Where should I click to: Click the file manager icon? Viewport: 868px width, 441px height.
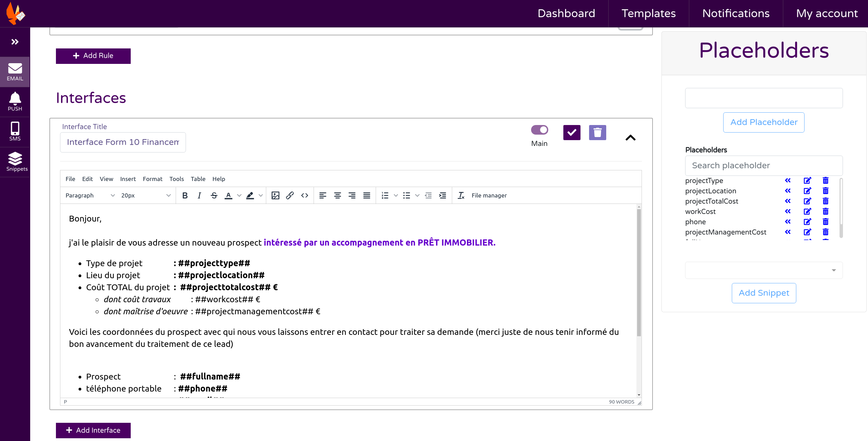pyautogui.click(x=488, y=195)
